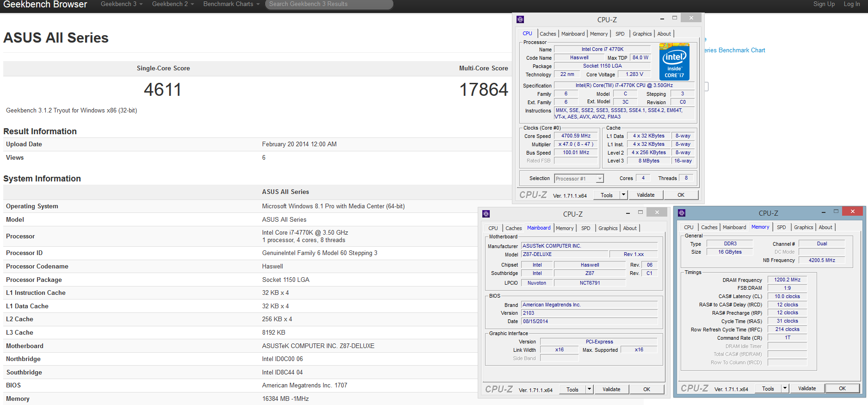
Task: Click the Level 3 cache 8 MBytes value
Action: coord(649,161)
